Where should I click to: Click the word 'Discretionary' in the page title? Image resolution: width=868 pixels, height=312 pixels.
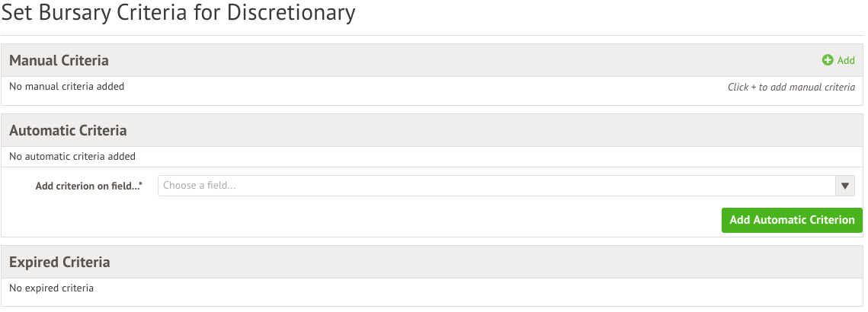coord(291,13)
